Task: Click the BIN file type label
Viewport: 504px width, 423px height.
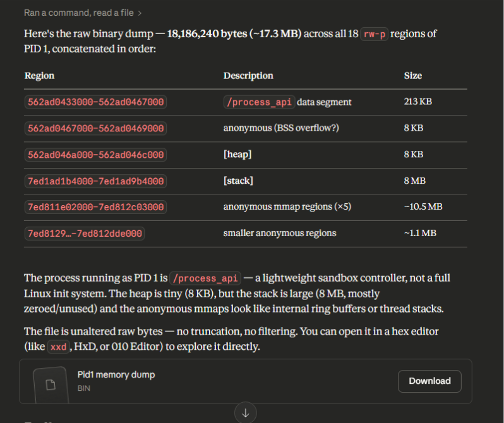Action: pyautogui.click(x=84, y=388)
